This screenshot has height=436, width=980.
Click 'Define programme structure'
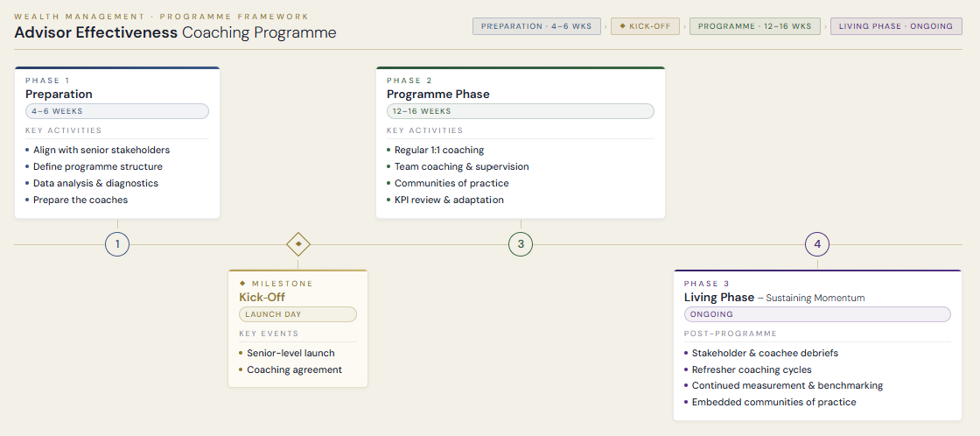pos(98,167)
